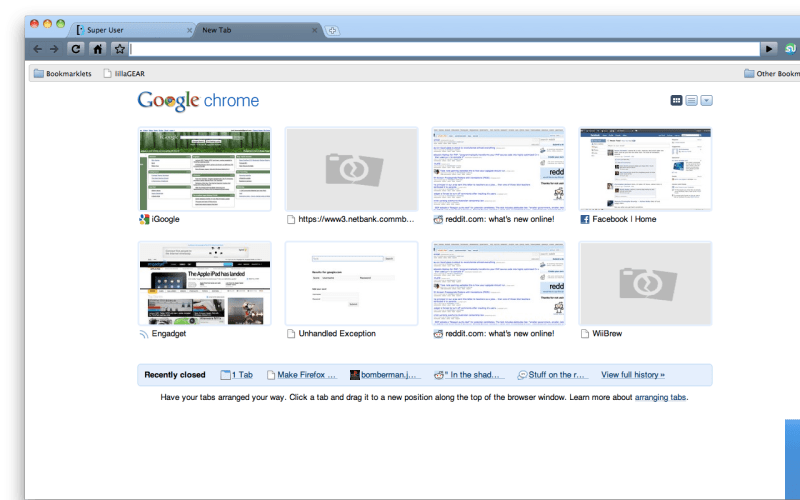Viewport: 800px width, 500px height.
Task: Reopen the "In the shad... page
Action: click(x=469, y=374)
